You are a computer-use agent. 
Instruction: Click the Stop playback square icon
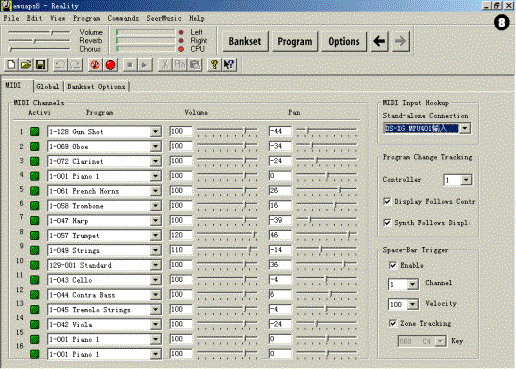pos(130,65)
